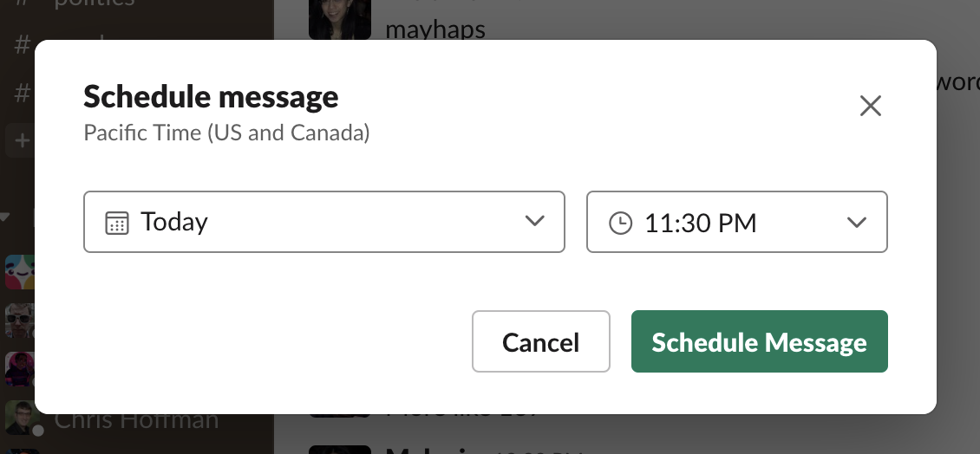
Task: Click the Today text in date selector
Action: pyautogui.click(x=173, y=222)
